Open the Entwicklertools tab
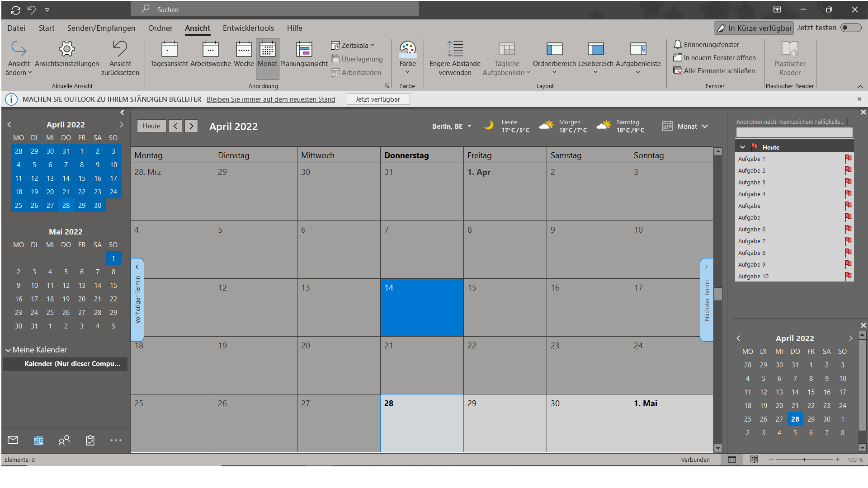The height and width of the screenshot is (488, 868). [248, 28]
